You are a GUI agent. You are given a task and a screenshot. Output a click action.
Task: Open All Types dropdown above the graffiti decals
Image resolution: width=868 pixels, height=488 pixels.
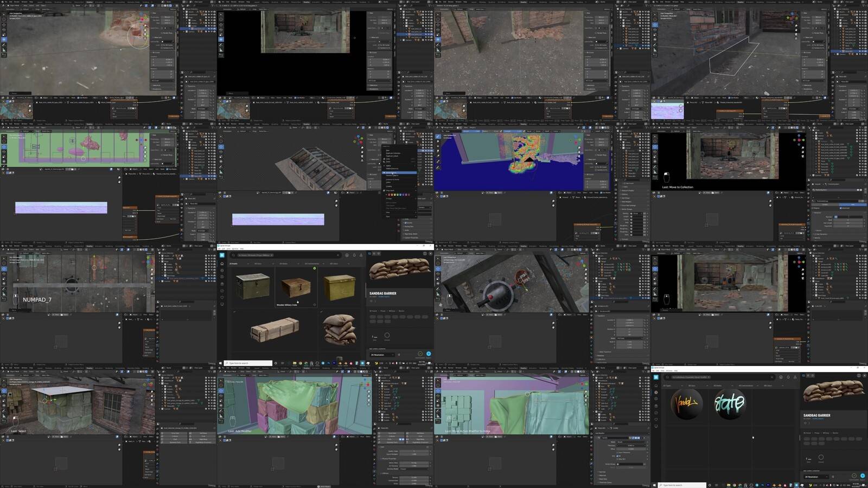pos(668,386)
